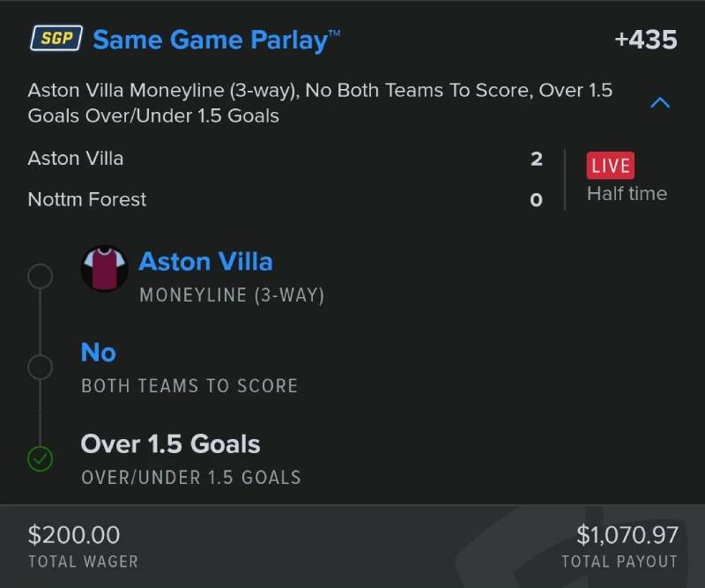This screenshot has width=705, height=588.
Task: Click the Over 1.5 Goals selection
Action: click(170, 443)
